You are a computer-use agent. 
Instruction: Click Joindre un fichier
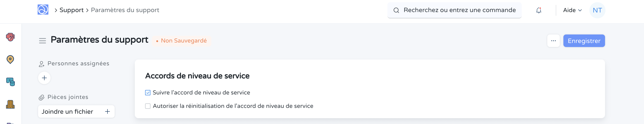[x=67, y=111]
